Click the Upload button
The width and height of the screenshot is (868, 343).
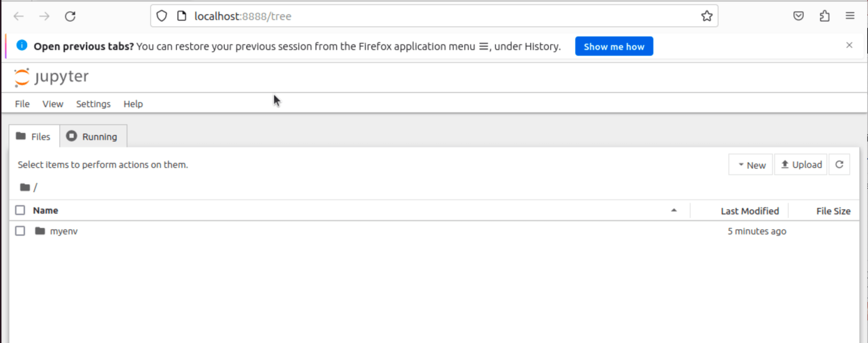[x=801, y=164]
